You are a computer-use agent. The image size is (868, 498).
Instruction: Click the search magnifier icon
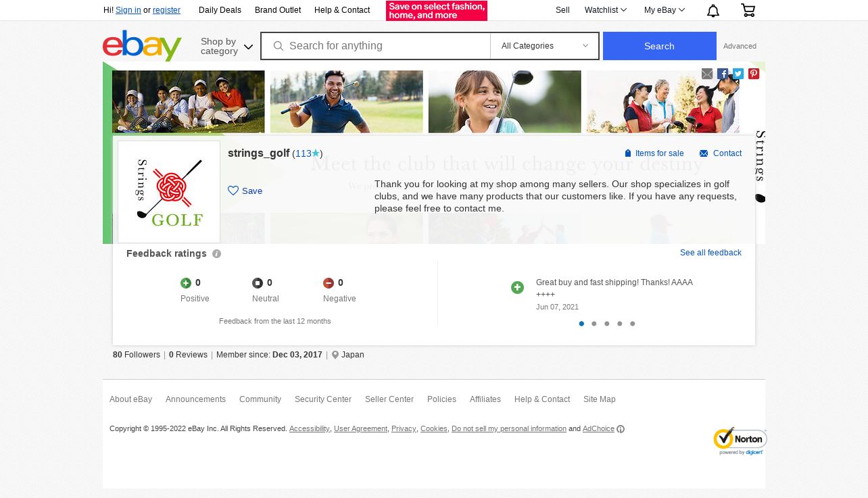click(278, 46)
